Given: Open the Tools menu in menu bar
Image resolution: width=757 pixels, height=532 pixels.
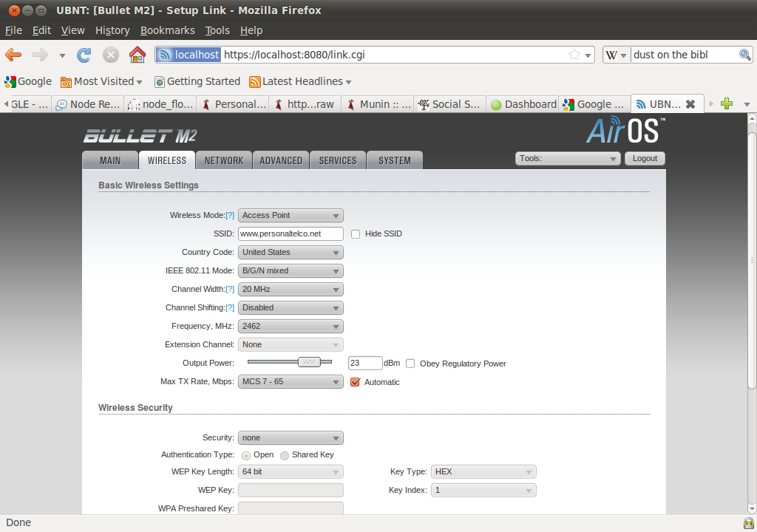Looking at the screenshot, I should [x=217, y=30].
